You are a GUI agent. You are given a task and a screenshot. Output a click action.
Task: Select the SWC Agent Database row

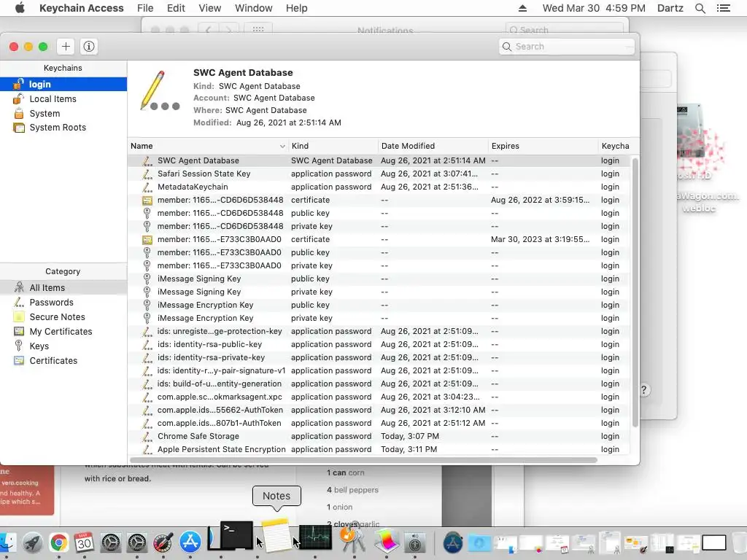(379, 161)
